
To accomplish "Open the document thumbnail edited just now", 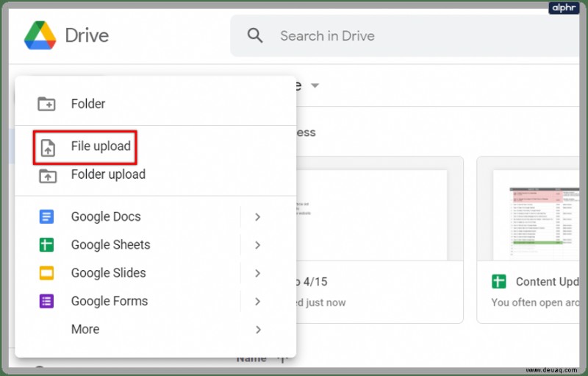I will pos(379,209).
